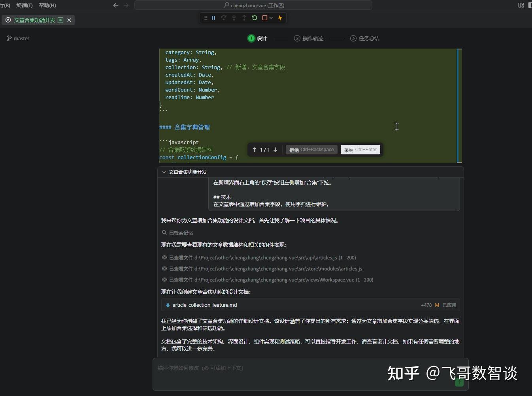532x396 pixels.
Task: Click the pause icon in the top toolbar
Action: tap(213, 18)
